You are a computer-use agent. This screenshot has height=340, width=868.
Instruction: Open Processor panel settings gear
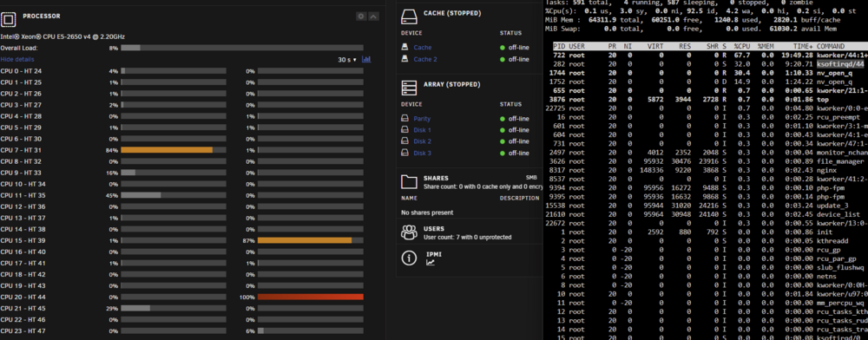(361, 16)
